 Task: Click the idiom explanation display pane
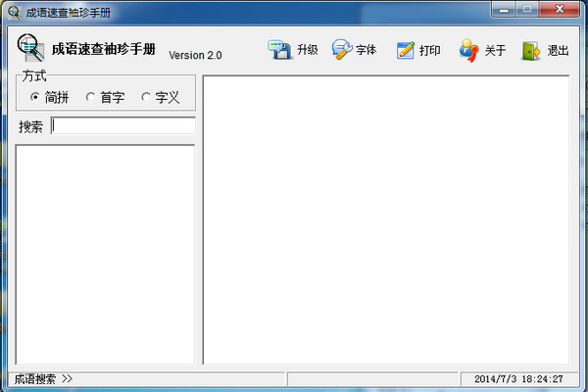[x=386, y=220]
